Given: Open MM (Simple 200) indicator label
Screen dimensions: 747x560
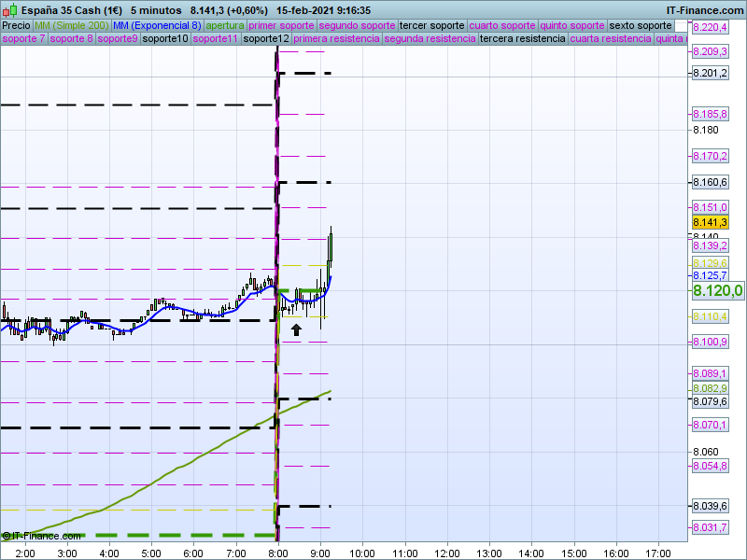Looking at the screenshot, I should [72, 26].
